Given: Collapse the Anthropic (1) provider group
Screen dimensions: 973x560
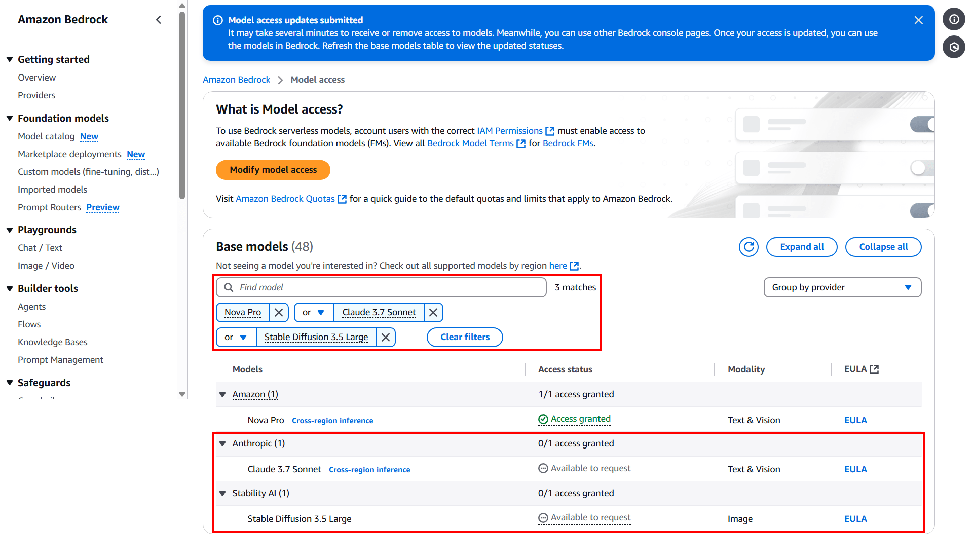Looking at the screenshot, I should click(x=222, y=444).
